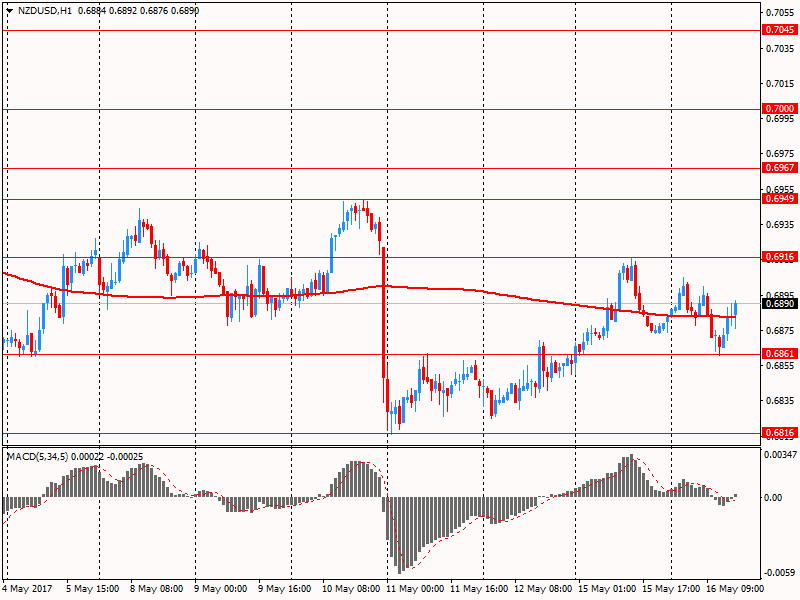Click the MACD scale value -0.0059
The image size is (800, 600).
(x=779, y=572)
